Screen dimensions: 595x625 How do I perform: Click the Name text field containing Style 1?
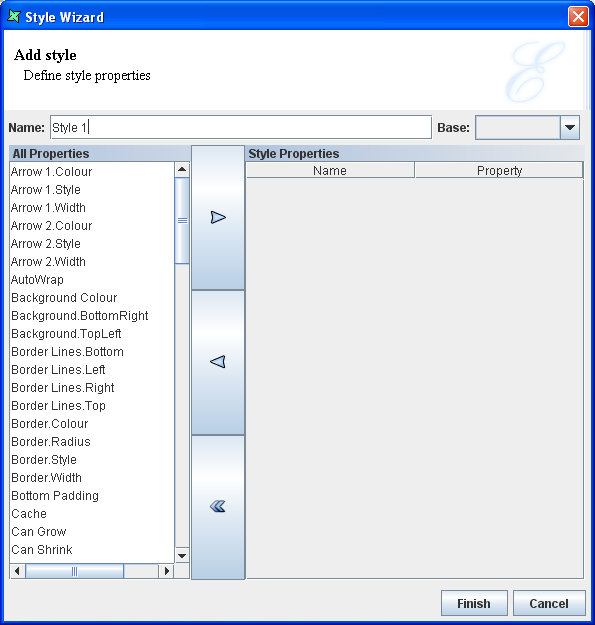click(x=241, y=128)
